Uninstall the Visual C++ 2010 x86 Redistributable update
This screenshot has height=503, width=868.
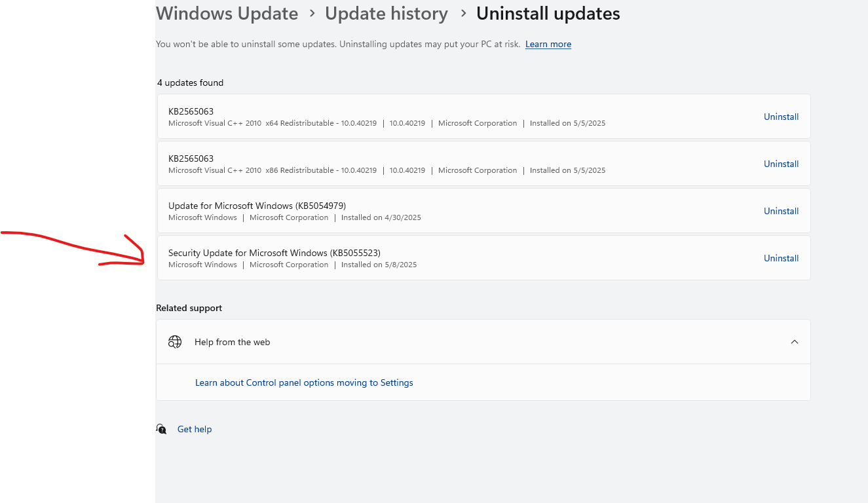[x=781, y=164]
